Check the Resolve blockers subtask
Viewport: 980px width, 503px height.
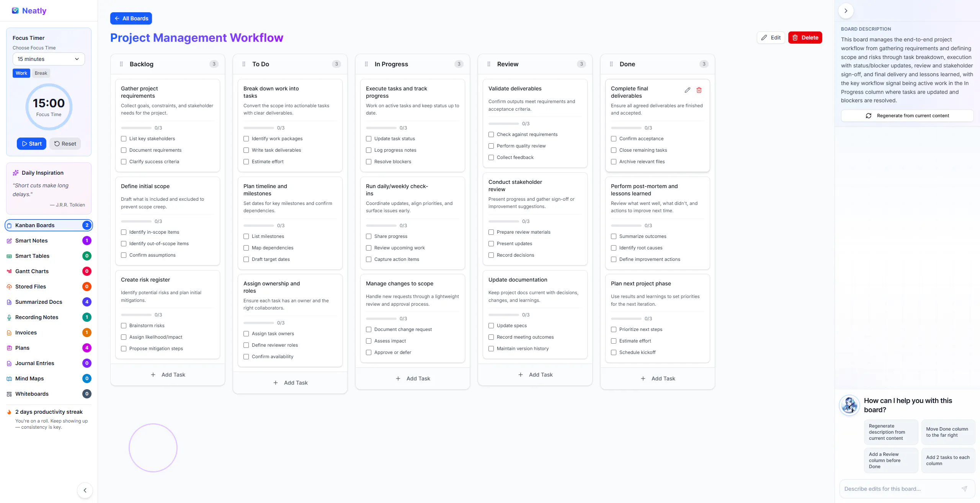click(369, 162)
